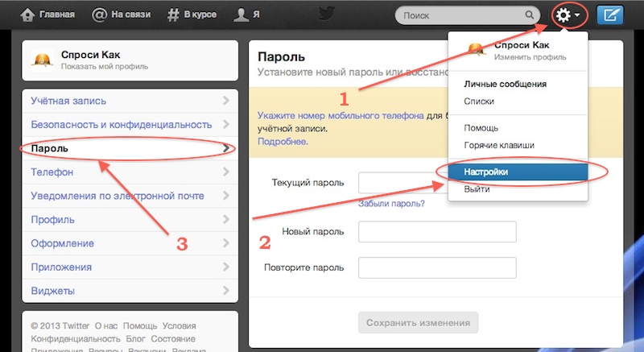Click the Забыли пароль? link

click(391, 204)
